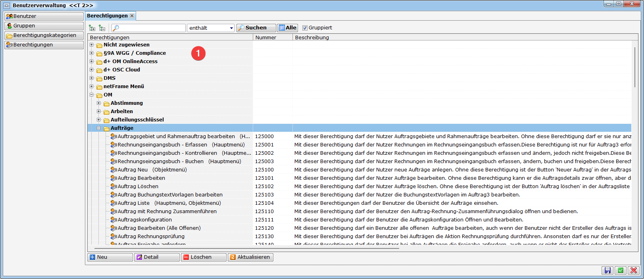This screenshot has height=279, width=644.
Task: Click the green checkmark confirm icon
Action: 621,270
